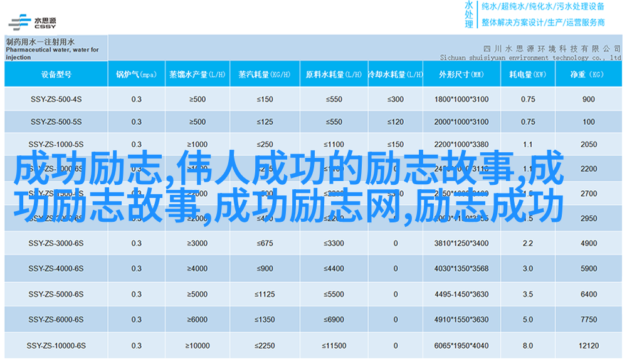Select the 蒸汽耗量(KG/H) column header
This screenshot has width=627, height=364.
tap(265, 75)
